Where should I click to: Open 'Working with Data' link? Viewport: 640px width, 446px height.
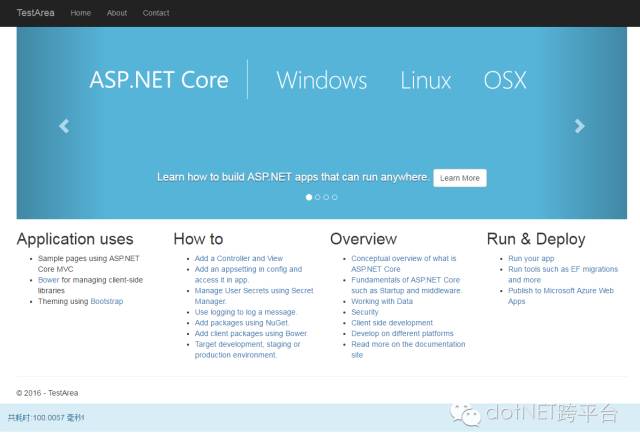pyautogui.click(x=382, y=301)
